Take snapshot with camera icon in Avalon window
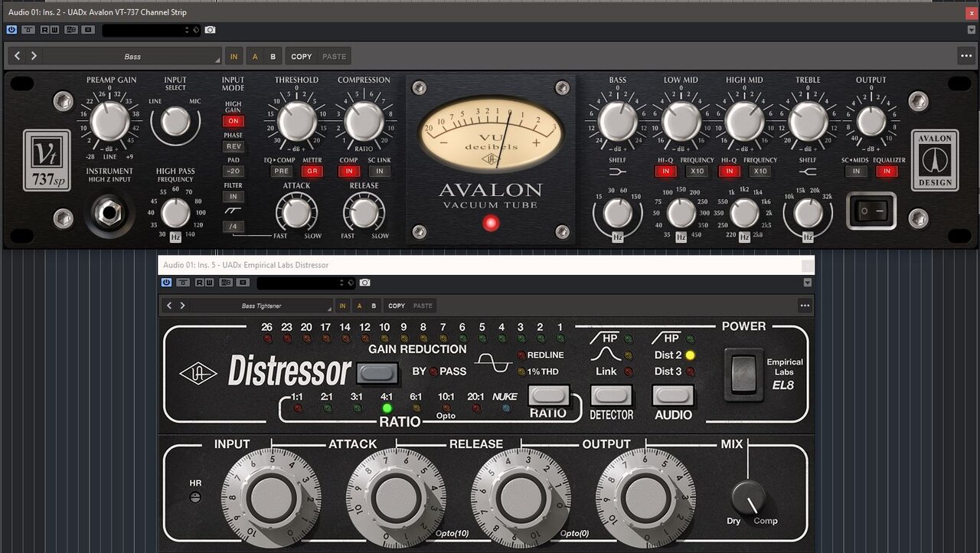The width and height of the screenshot is (980, 553). pyautogui.click(x=210, y=30)
